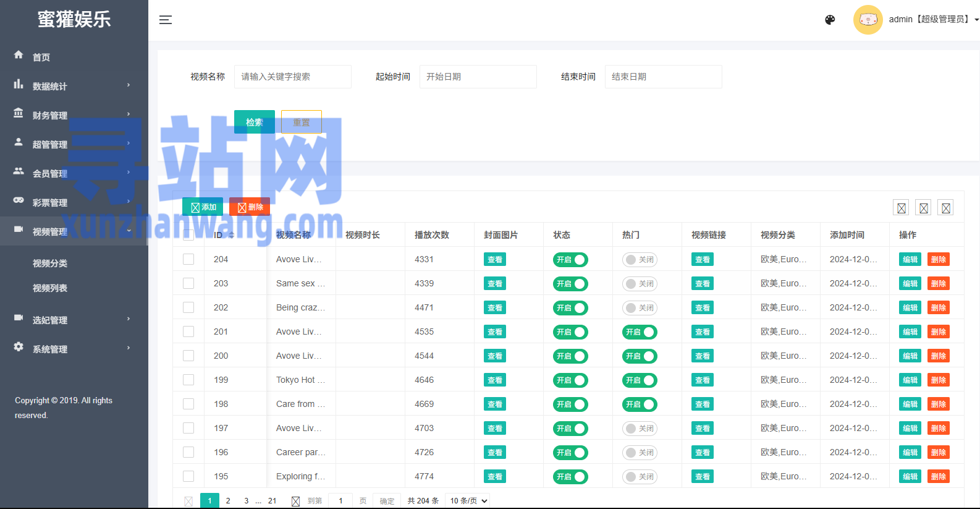Open the admin user dropdown arrow

coord(976,20)
